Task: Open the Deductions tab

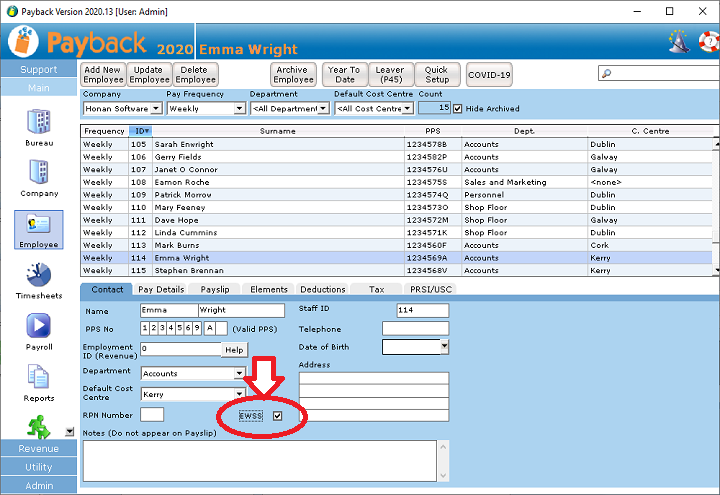Action: coord(323,289)
